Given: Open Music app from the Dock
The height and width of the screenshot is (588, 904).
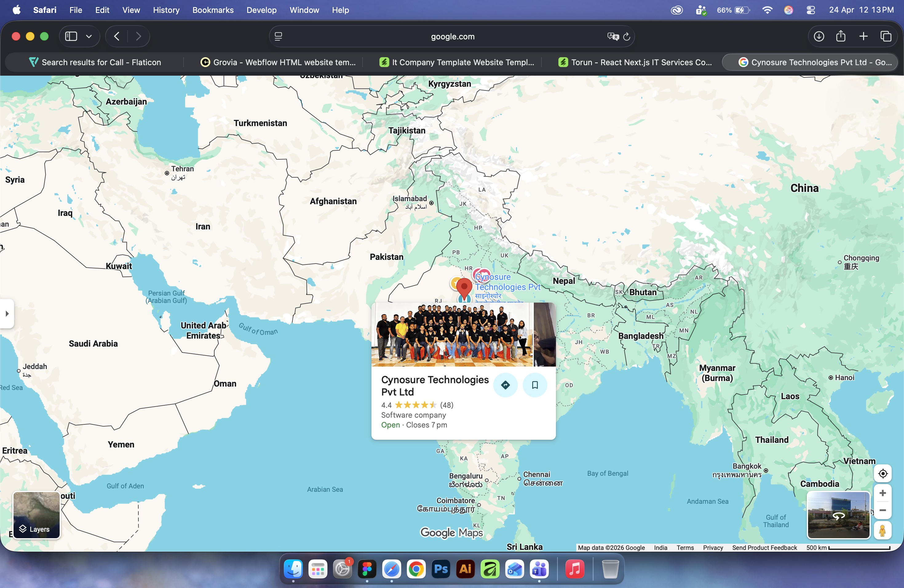Looking at the screenshot, I should click(575, 569).
